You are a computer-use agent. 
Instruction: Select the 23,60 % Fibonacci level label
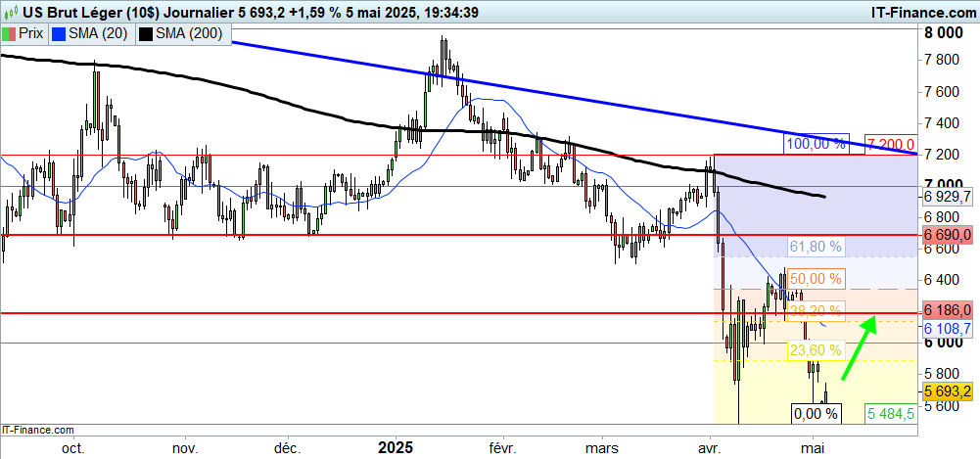(815, 350)
